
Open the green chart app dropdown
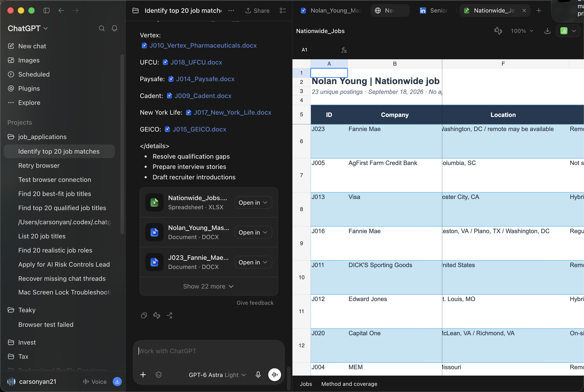click(x=568, y=31)
